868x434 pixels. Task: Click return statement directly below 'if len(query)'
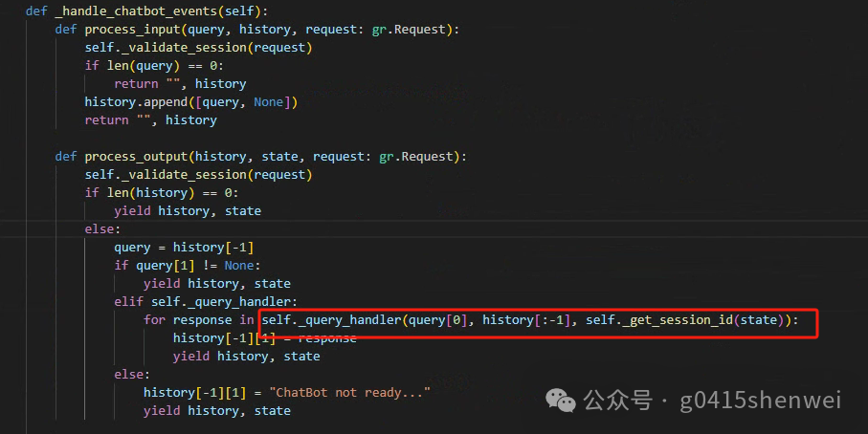(180, 84)
